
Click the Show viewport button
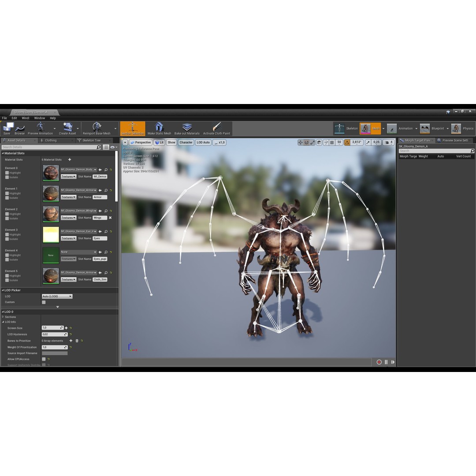[171, 142]
